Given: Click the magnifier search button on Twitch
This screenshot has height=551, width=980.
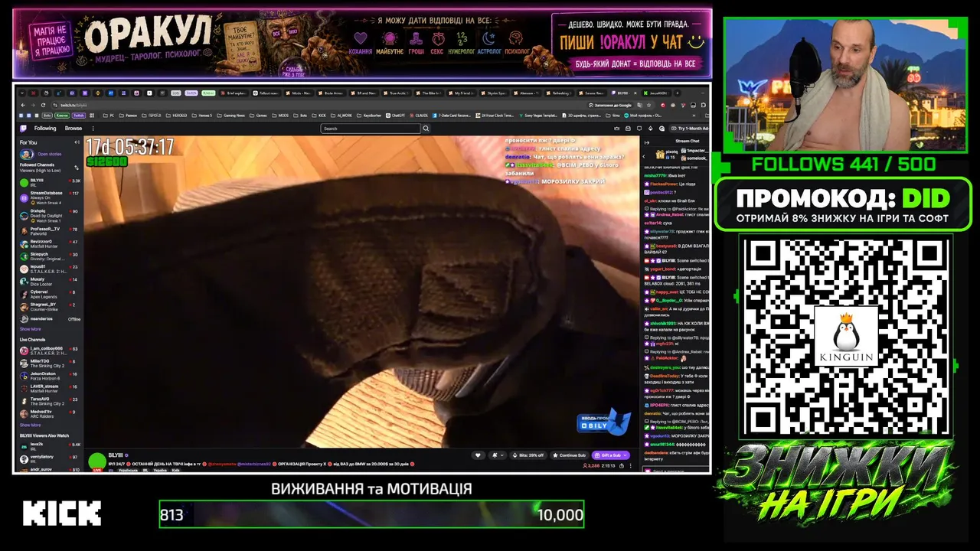Looking at the screenshot, I should click(x=425, y=129).
